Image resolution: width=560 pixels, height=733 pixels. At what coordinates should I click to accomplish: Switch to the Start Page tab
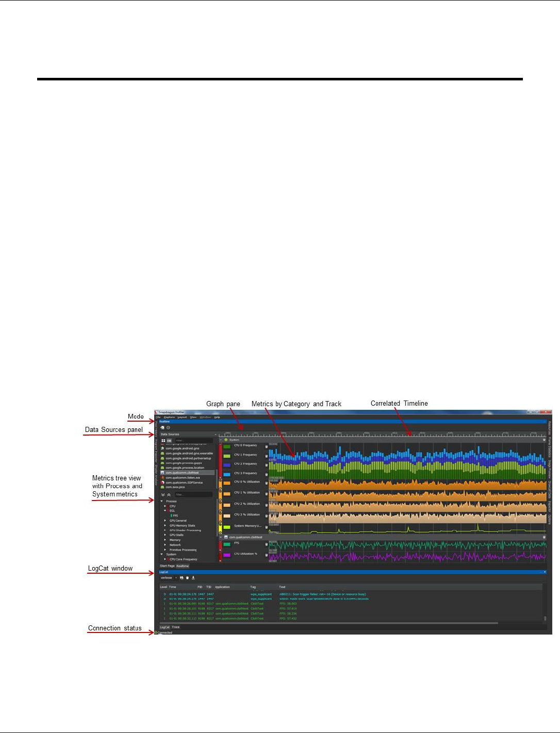pyautogui.click(x=167, y=566)
